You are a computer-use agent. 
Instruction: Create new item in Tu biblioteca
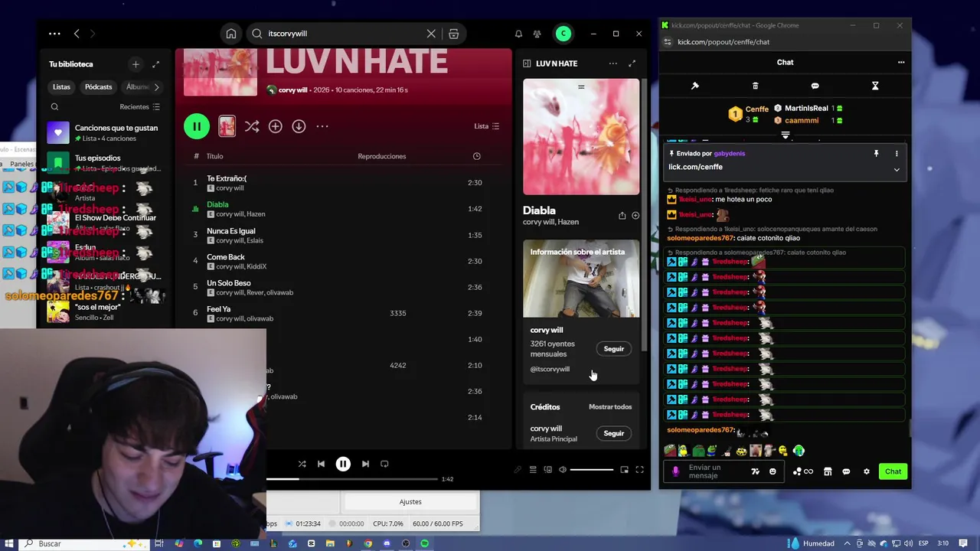point(136,64)
